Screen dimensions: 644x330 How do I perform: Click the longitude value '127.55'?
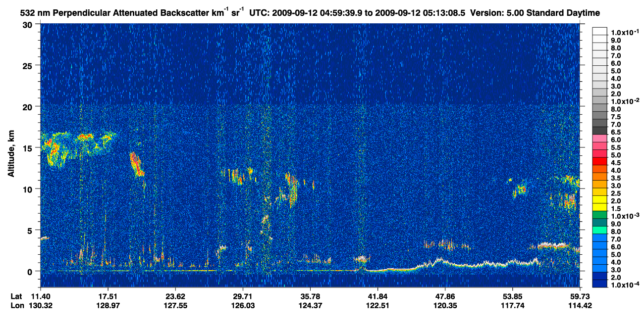click(175, 305)
